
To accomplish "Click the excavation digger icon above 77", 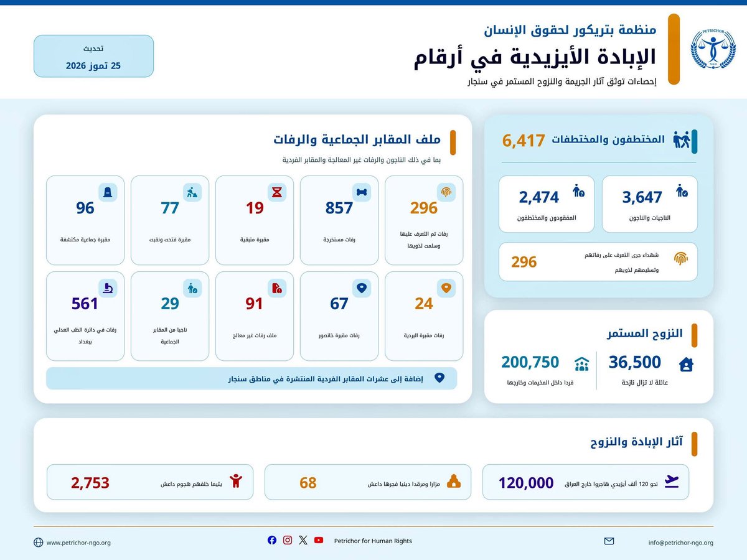I will pyautogui.click(x=192, y=192).
